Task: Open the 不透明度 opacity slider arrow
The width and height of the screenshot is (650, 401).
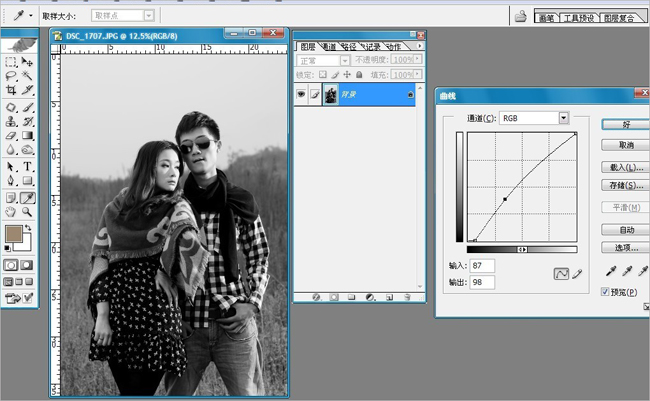Action: coord(417,59)
